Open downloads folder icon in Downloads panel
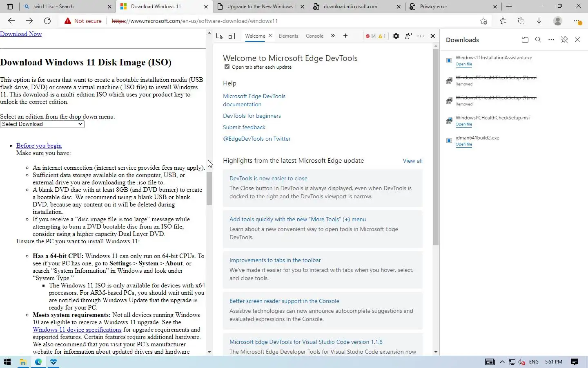This screenshot has width=588, height=368. coord(525,40)
